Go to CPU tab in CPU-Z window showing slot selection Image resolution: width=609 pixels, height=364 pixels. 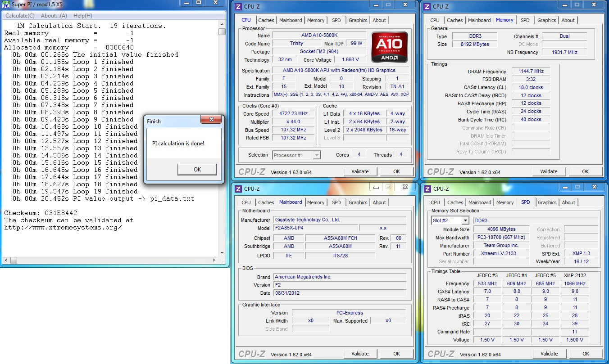(x=436, y=202)
